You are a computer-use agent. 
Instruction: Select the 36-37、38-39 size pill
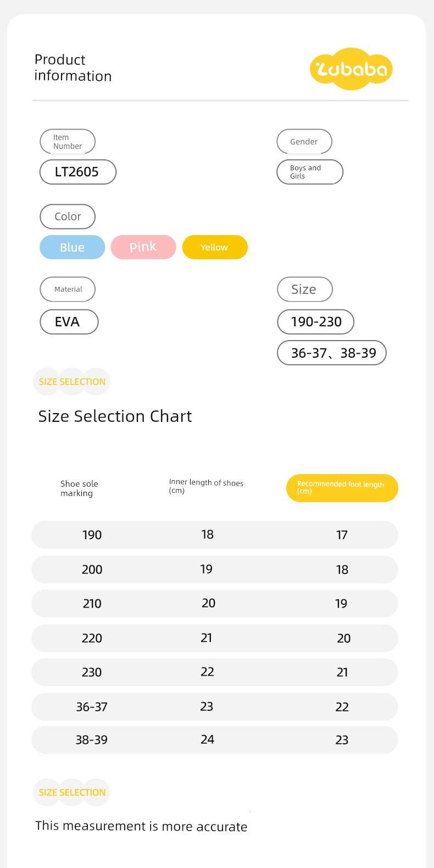332,353
